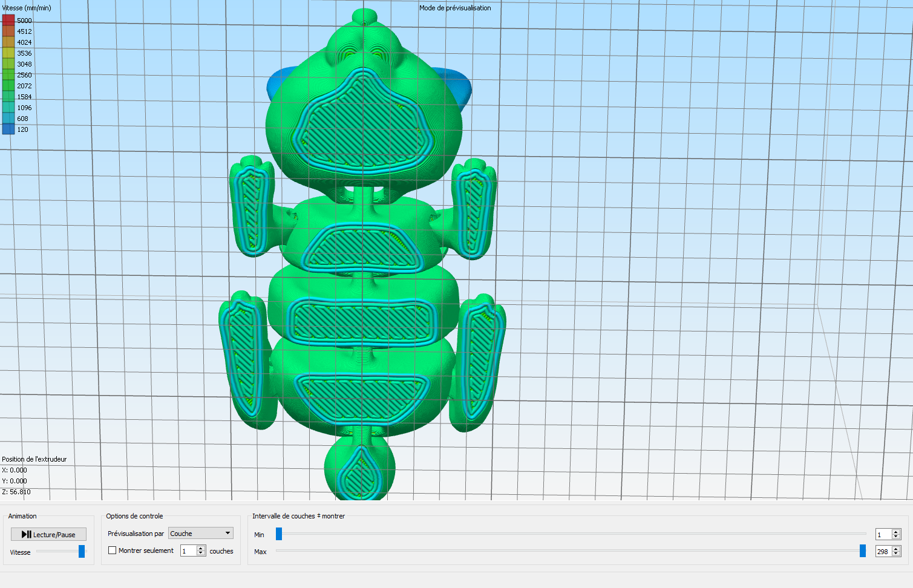
Task: Click the 3536 speed legend swatch
Action: click(8, 53)
